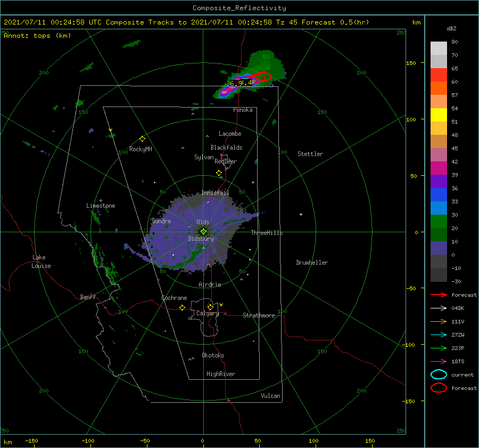Click the magenta dBZ swatch
Image resolution: width=479 pixels, height=448 pixels.
(439, 168)
